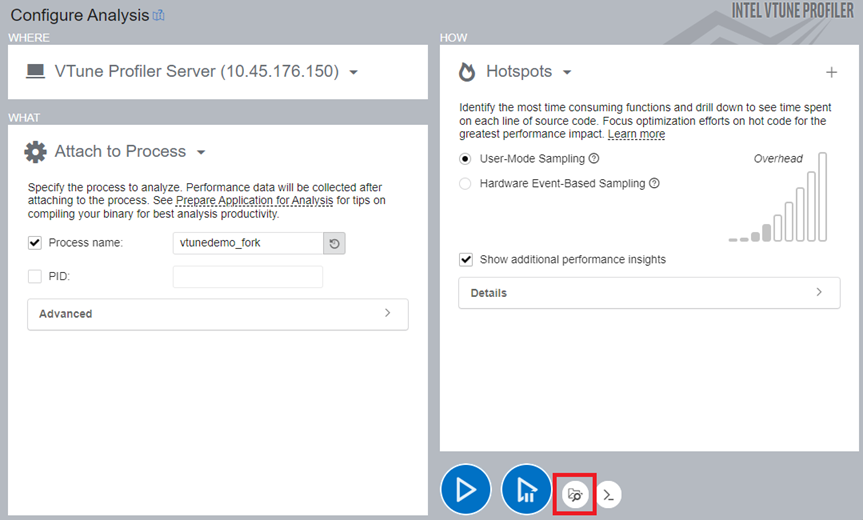The height and width of the screenshot is (521, 863).
Task: Click the reload icon next to process name
Action: (x=334, y=243)
